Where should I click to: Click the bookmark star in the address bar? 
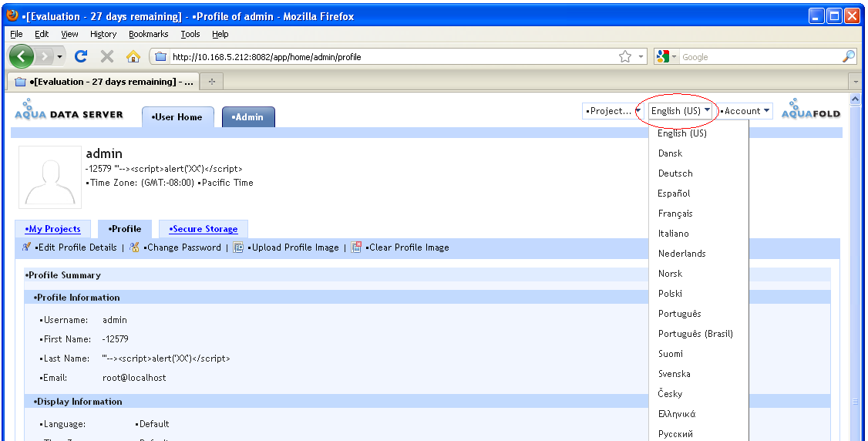point(625,56)
